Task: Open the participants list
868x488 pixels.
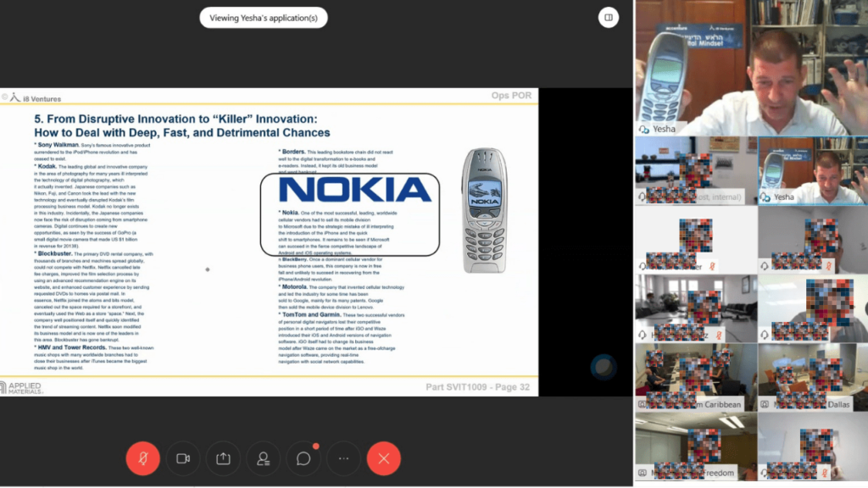Action: (263, 458)
